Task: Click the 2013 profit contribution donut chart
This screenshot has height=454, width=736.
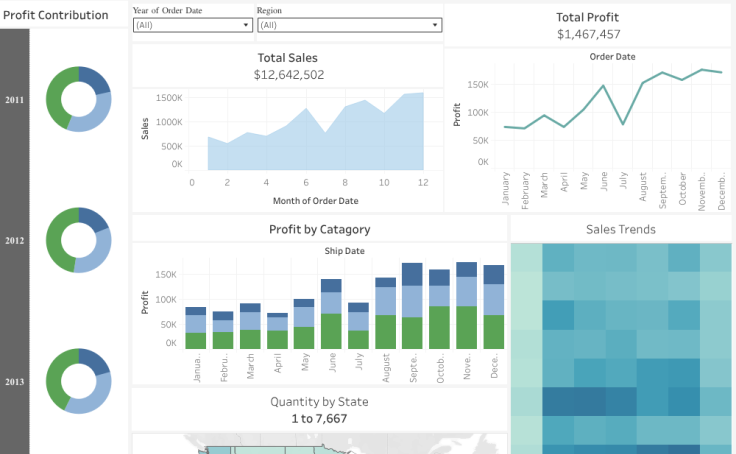Action: pyautogui.click(x=78, y=381)
